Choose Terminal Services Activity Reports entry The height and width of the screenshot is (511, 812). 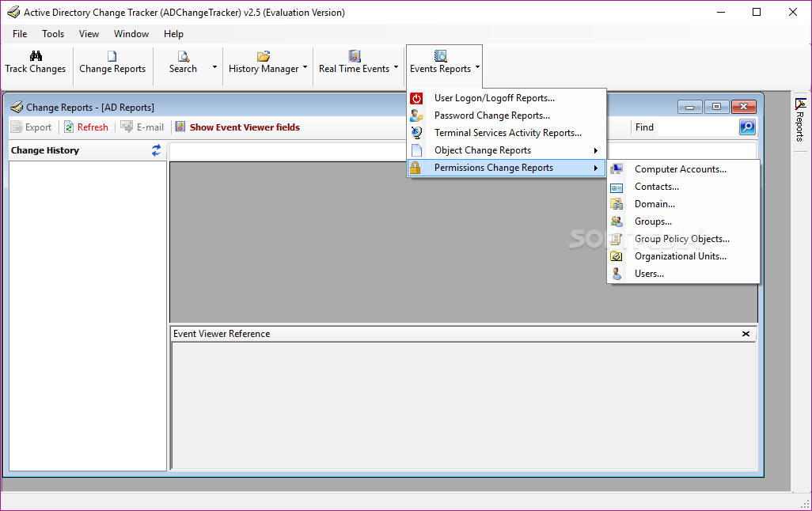click(x=507, y=133)
